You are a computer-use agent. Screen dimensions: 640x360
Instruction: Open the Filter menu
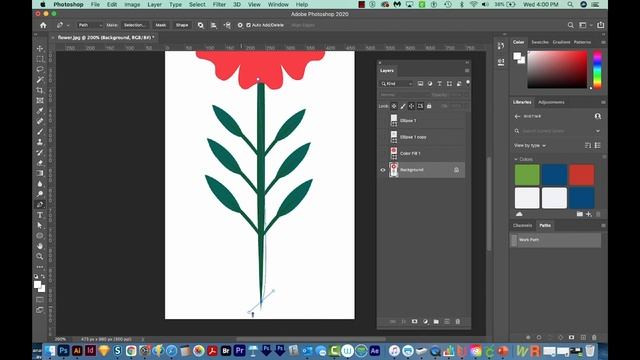pyautogui.click(x=219, y=4)
